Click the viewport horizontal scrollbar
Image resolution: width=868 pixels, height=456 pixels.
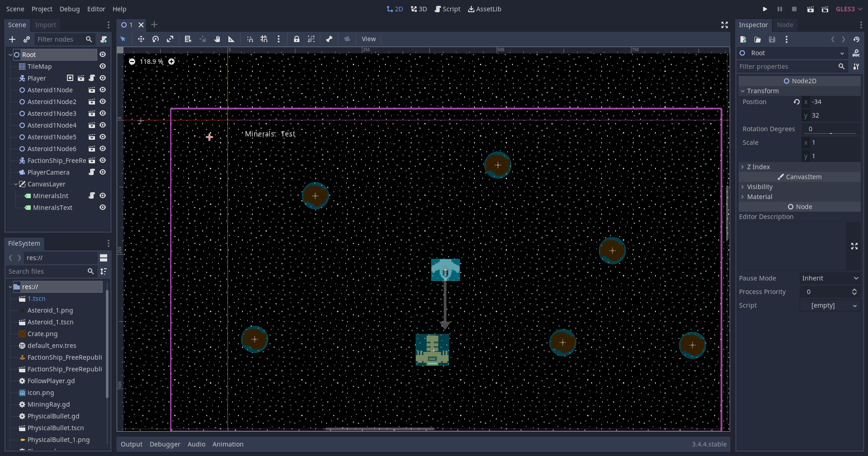pos(379,428)
